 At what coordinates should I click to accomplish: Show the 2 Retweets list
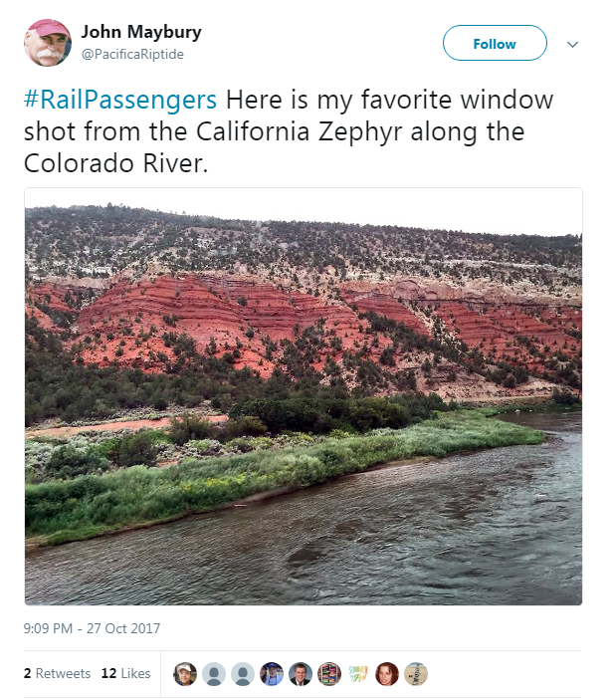[57, 673]
